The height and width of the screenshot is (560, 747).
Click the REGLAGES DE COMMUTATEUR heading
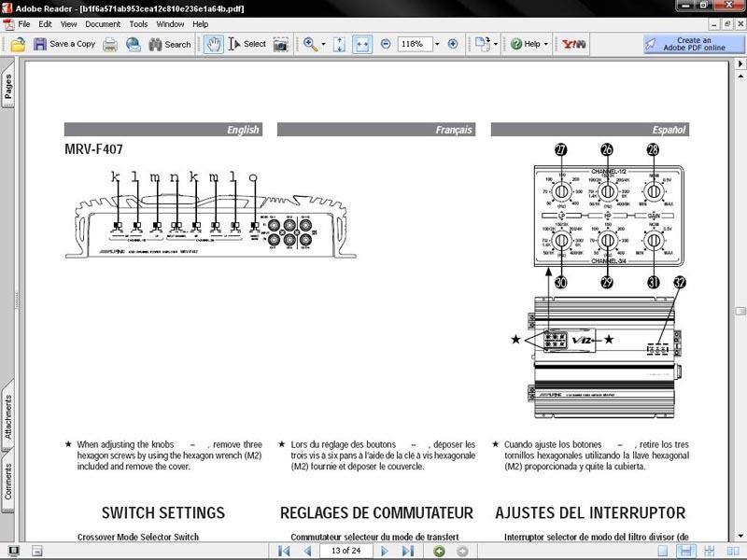376,512
